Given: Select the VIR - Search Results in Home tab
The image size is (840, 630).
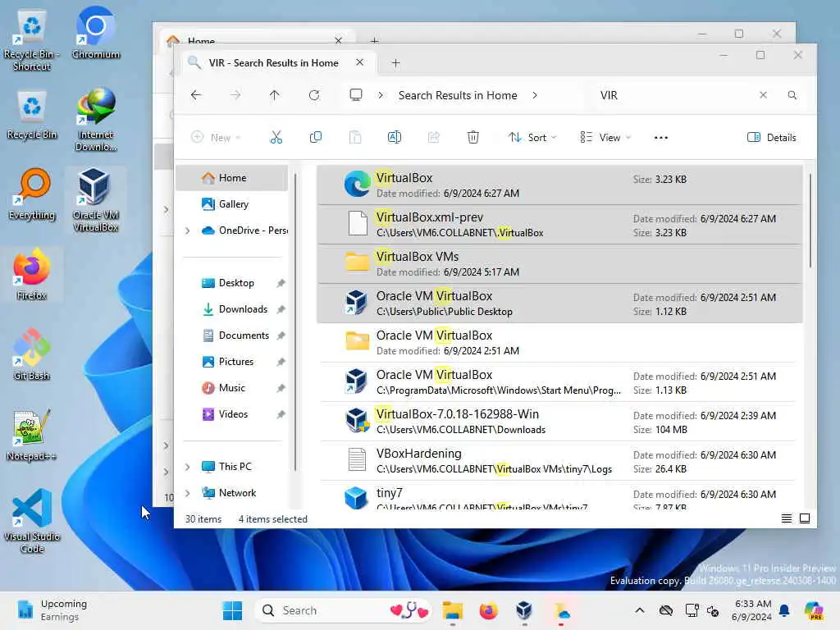Looking at the screenshot, I should (x=273, y=62).
